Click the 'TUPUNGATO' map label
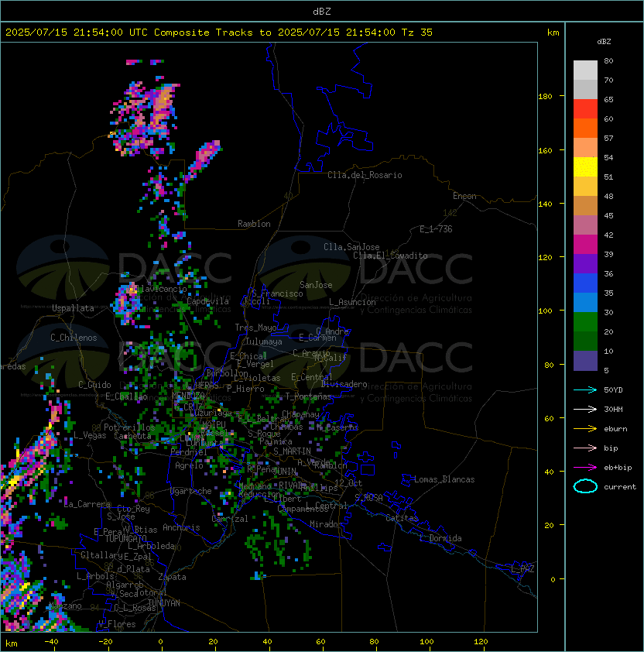The width and height of the screenshot is (644, 652). (x=126, y=538)
